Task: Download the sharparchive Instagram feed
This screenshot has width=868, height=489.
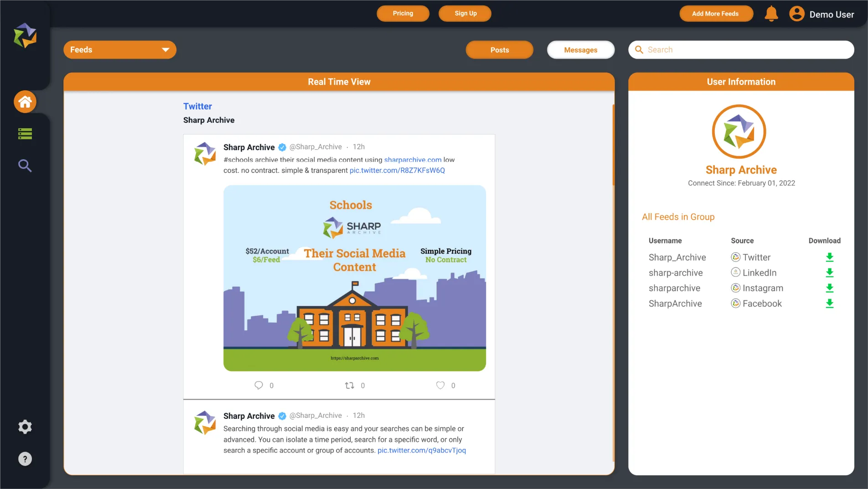Action: (x=830, y=288)
